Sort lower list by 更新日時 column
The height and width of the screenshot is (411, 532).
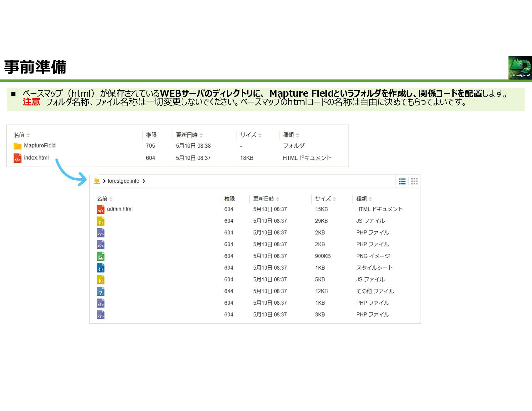(266, 199)
